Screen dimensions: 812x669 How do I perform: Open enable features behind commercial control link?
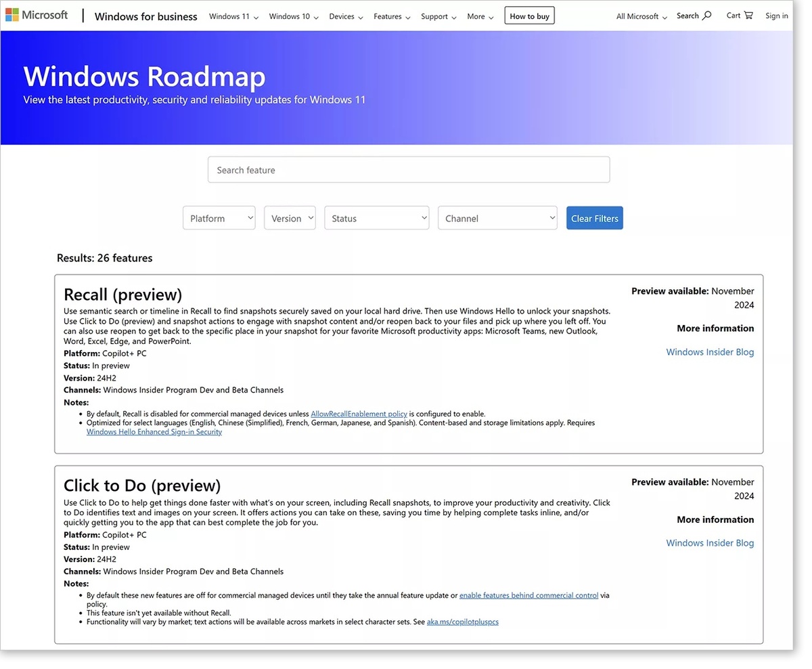click(x=528, y=595)
